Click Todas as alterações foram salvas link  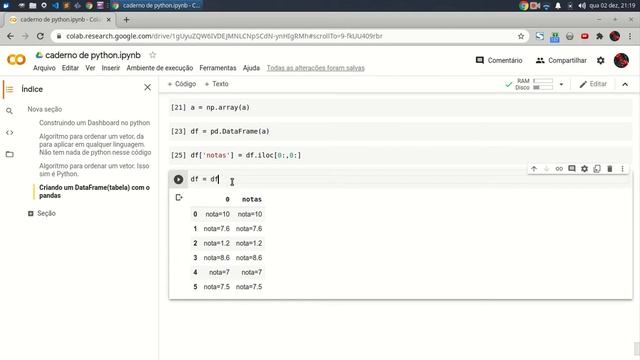click(x=316, y=68)
